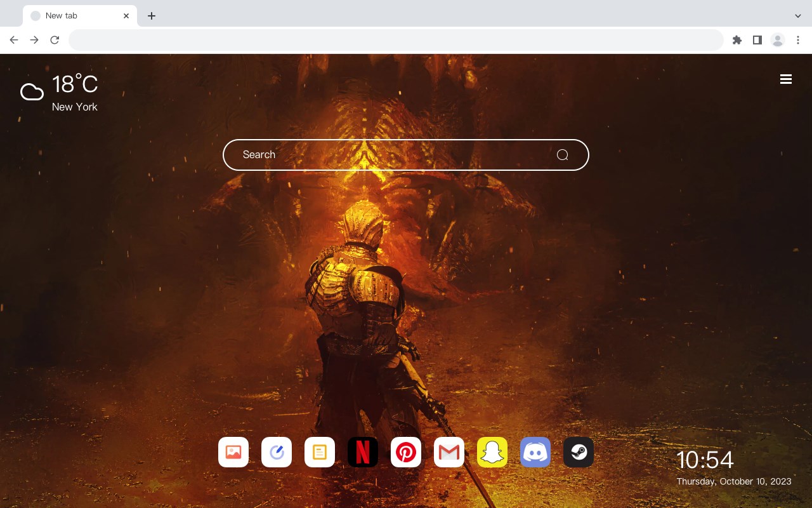Open Chrome's three-dot menu

coord(798,40)
